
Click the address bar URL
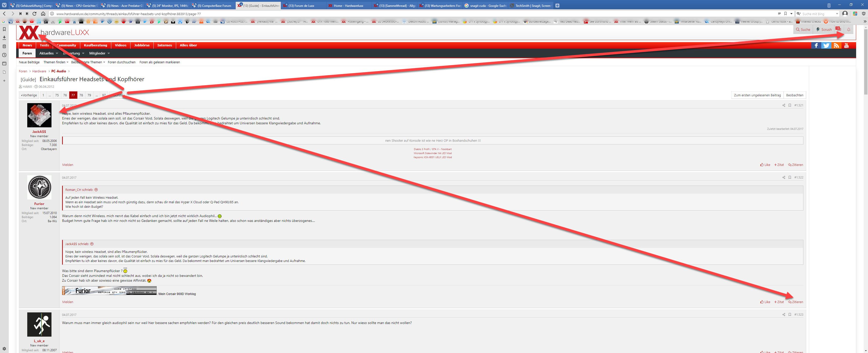(x=128, y=14)
